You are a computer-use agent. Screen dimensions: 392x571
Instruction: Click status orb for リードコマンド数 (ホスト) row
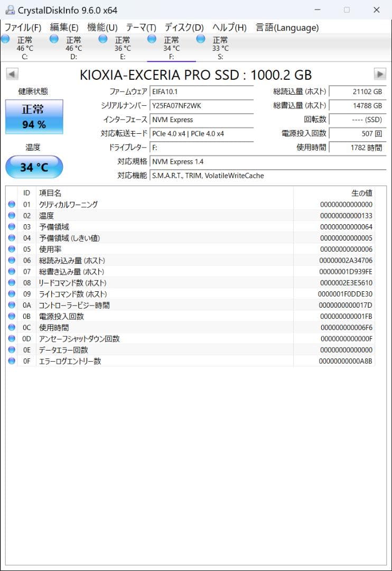(x=12, y=282)
